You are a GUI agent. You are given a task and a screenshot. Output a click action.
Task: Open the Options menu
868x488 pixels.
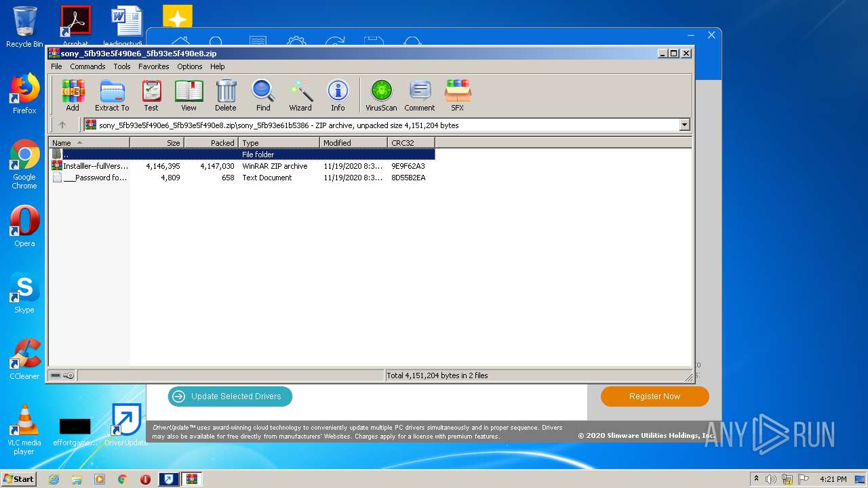tap(190, 66)
